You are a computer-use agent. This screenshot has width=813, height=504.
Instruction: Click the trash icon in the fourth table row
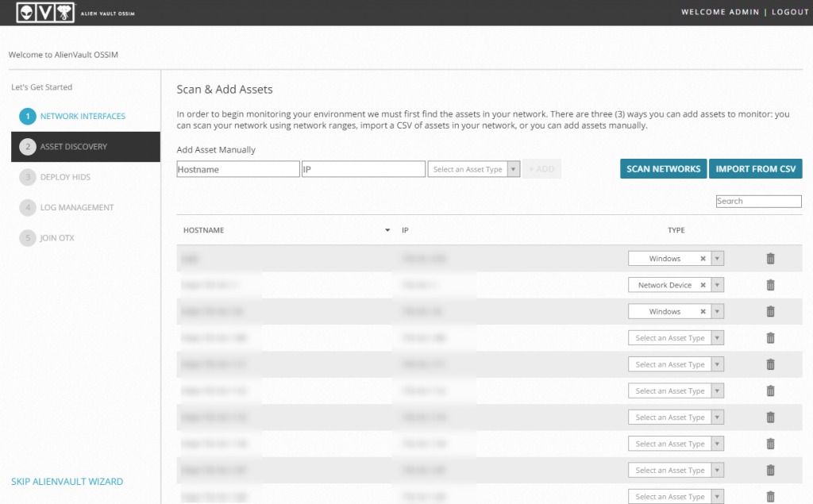(x=770, y=338)
